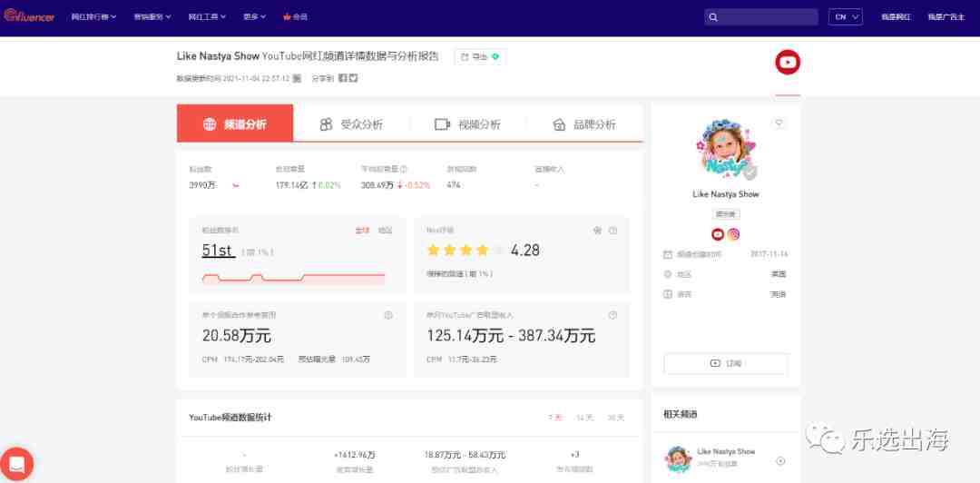The height and width of the screenshot is (483, 980).
Task: Switch to the 视频分析 tab
Action: 467,123
